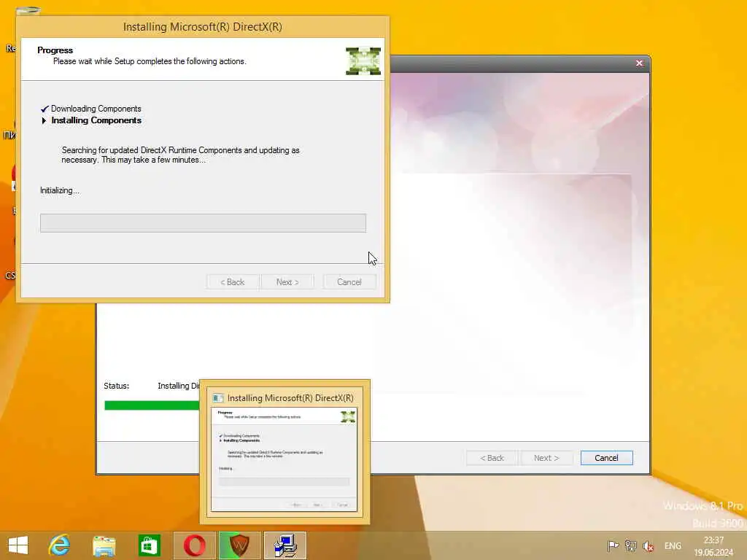The image size is (747, 560).
Task: Launch Internet Explorer from the taskbar
Action: click(60, 545)
